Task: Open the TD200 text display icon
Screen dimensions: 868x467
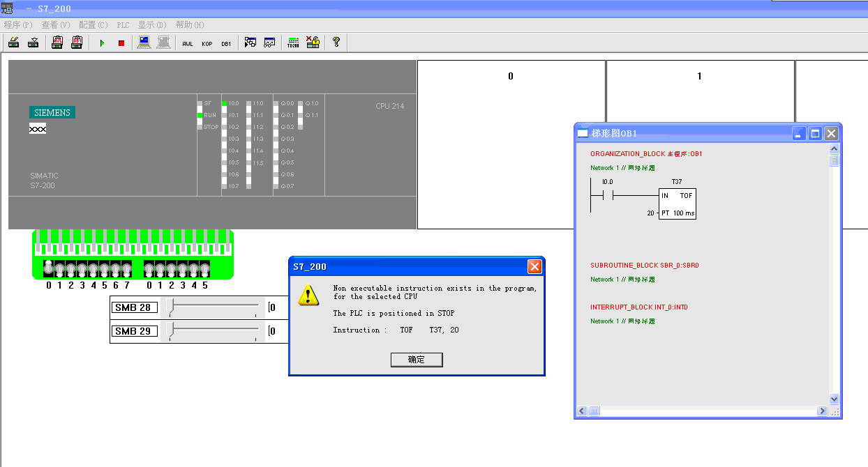Action: pos(293,43)
